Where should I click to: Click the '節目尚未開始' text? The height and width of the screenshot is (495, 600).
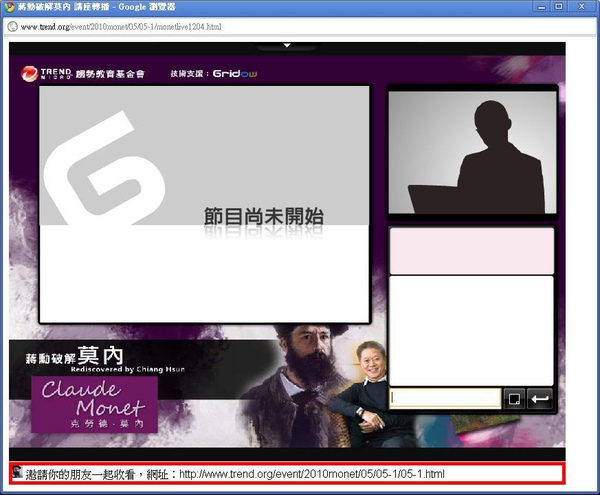(264, 217)
